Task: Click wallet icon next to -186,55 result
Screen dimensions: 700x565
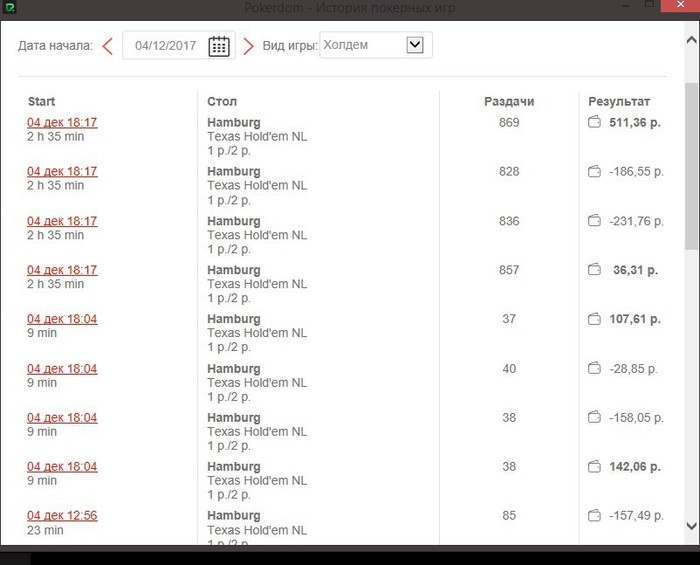Action: coord(594,172)
